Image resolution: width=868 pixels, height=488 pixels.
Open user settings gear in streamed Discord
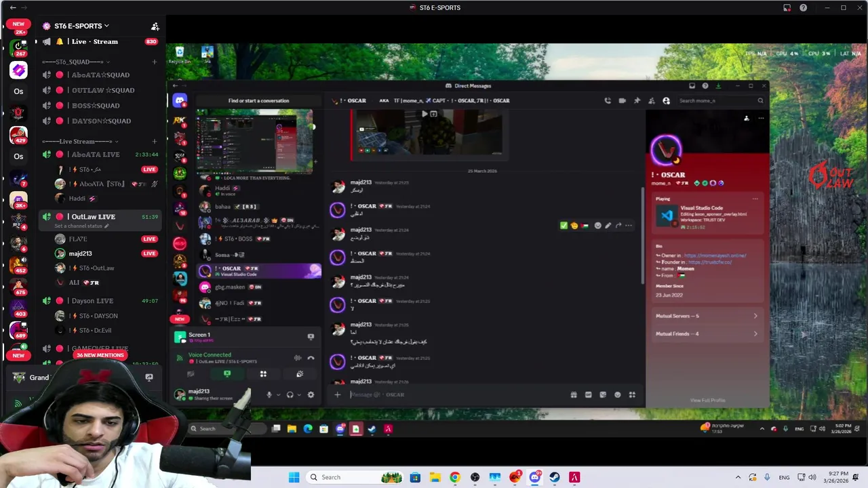[x=311, y=394]
